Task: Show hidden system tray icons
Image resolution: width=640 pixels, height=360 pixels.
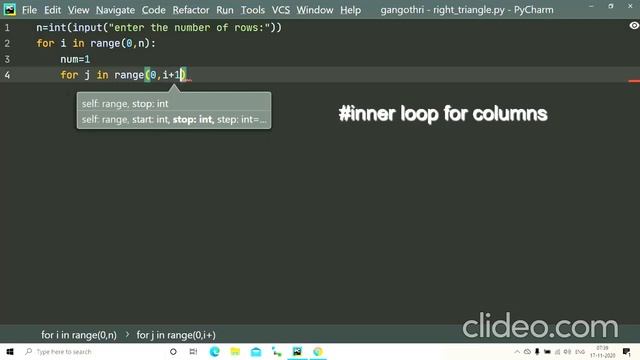Action: pos(517,351)
